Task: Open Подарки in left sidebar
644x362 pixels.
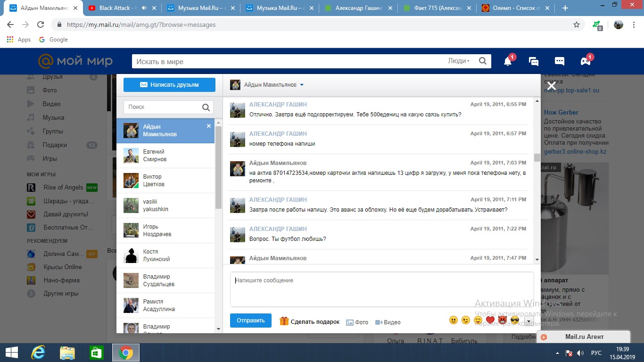Action: (55, 145)
